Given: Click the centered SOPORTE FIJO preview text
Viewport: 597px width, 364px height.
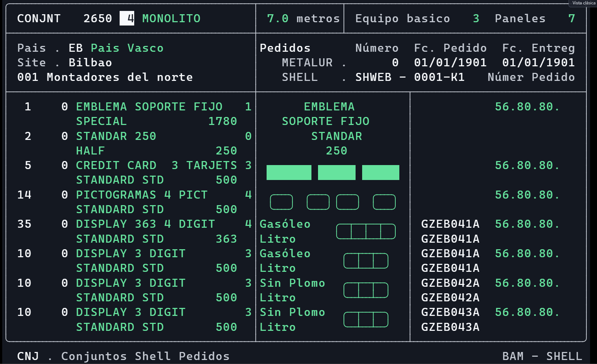Looking at the screenshot, I should pyautogui.click(x=326, y=121).
